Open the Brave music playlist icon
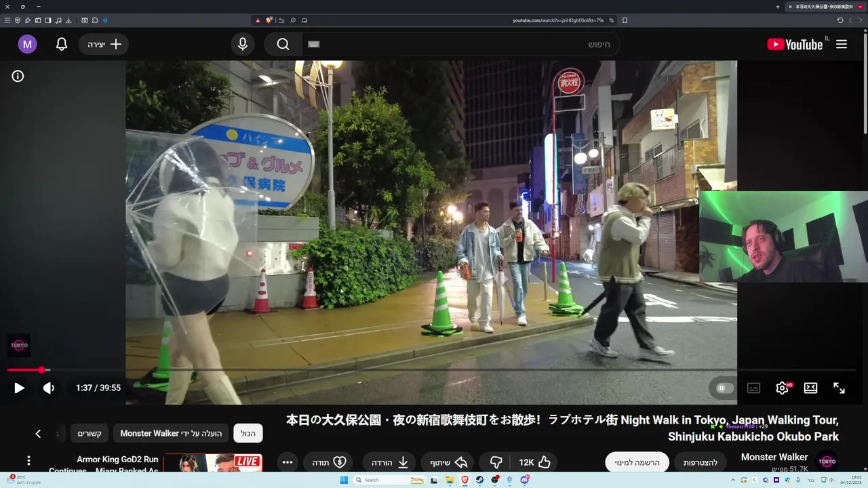 (58, 20)
